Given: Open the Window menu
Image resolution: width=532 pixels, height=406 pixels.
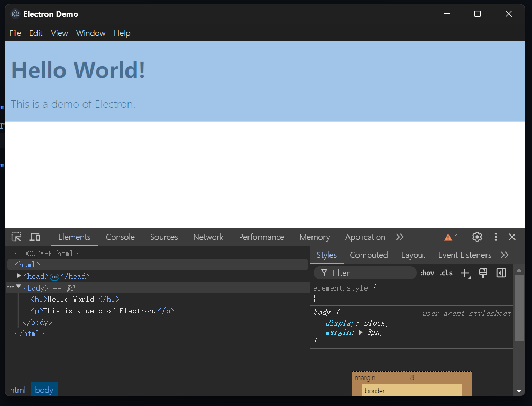Looking at the screenshot, I should coord(90,33).
